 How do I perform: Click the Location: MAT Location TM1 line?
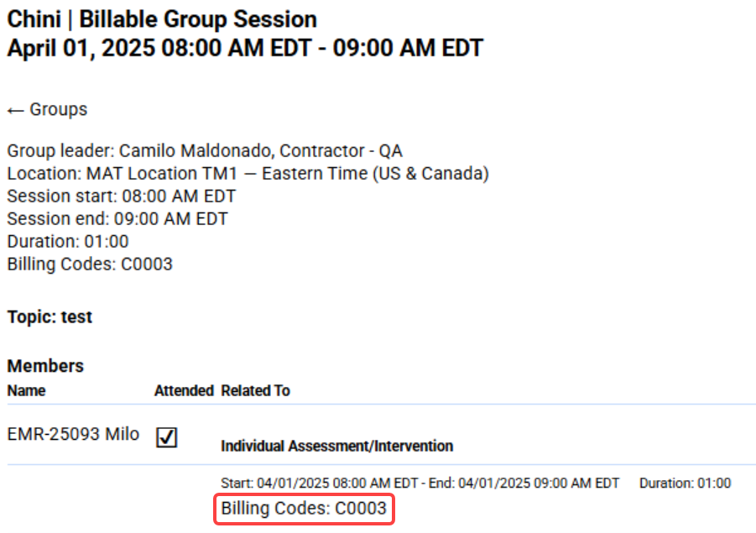click(x=248, y=174)
